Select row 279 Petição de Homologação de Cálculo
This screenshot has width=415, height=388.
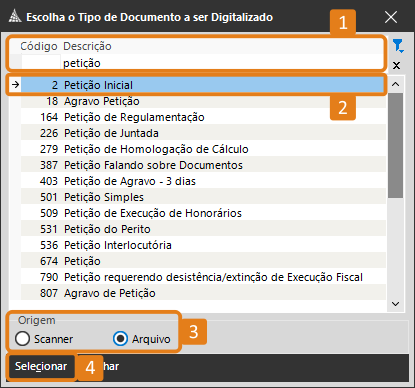[203, 149]
